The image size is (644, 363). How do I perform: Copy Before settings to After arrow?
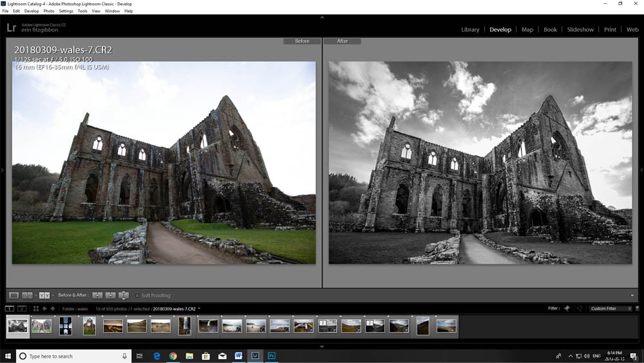click(97, 295)
